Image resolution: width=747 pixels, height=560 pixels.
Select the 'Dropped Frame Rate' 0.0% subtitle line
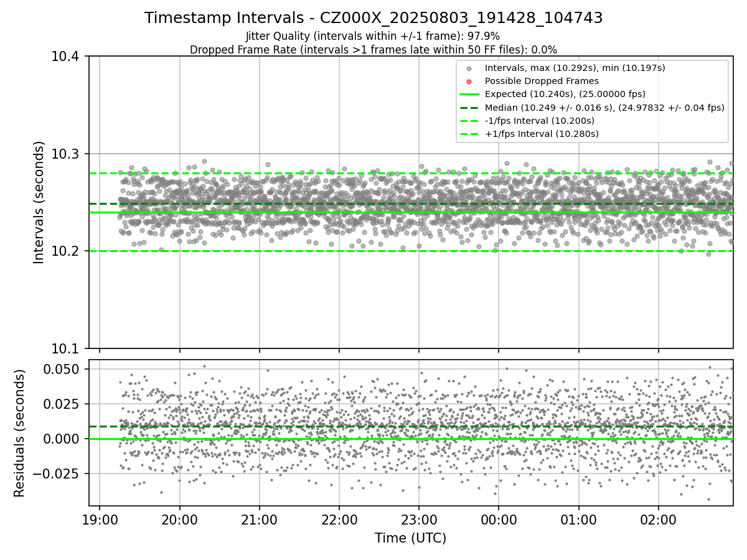tap(374, 50)
